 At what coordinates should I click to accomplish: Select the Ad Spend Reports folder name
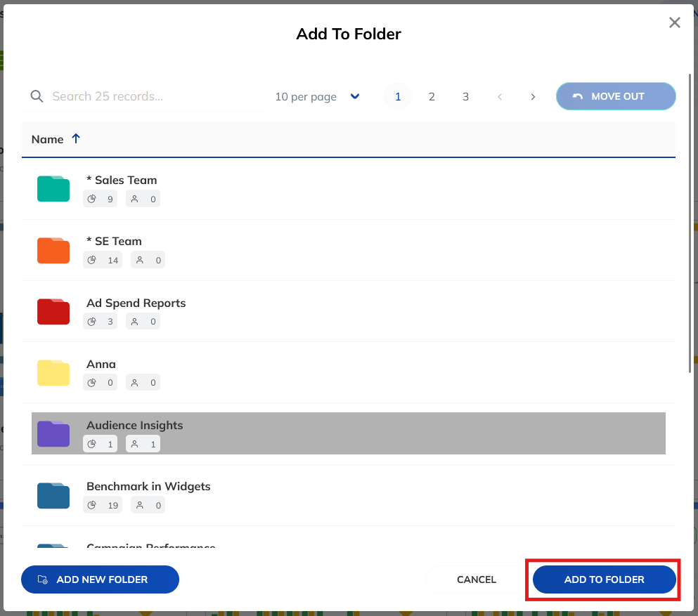coord(136,303)
